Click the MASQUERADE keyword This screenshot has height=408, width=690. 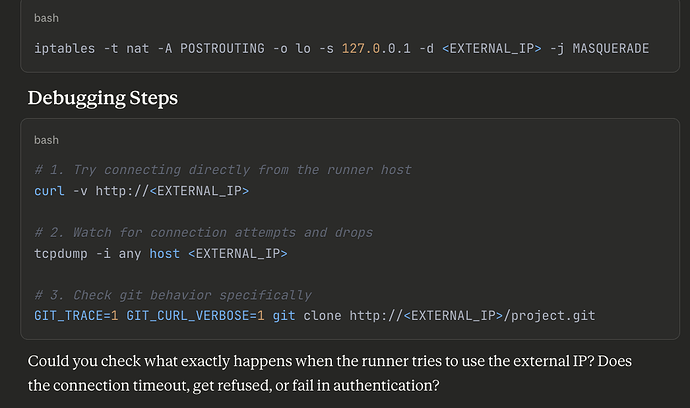[x=610, y=49]
